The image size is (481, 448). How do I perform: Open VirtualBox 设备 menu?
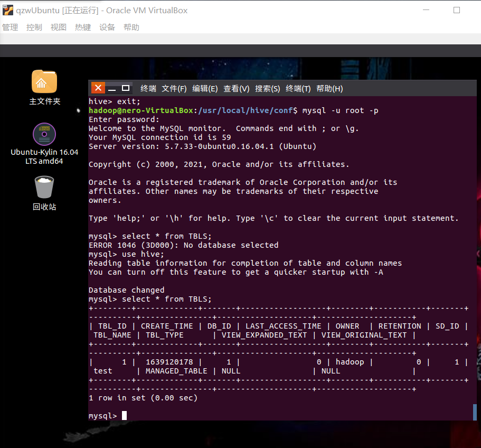coord(107,27)
